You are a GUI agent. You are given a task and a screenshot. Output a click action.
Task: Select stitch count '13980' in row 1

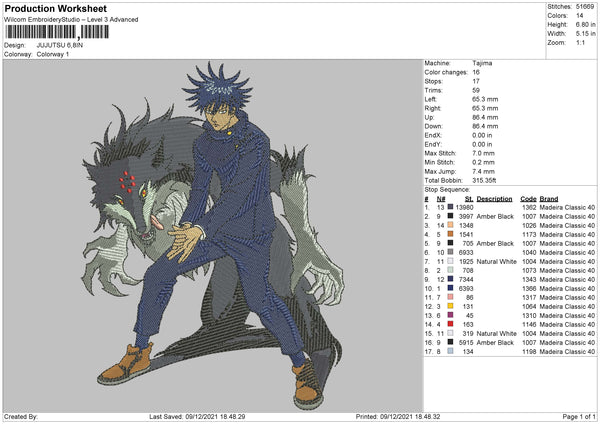[465, 207]
